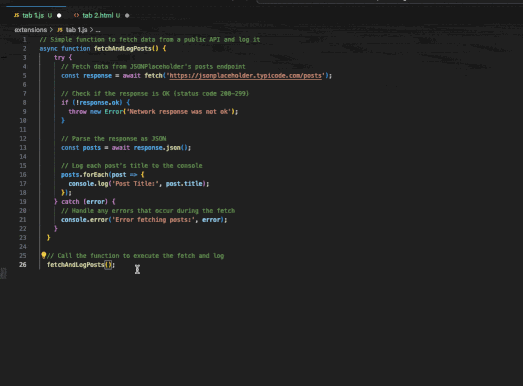The height and width of the screenshot is (386, 523).
Task: Switch to the tab 2.html editor tab
Action: pyautogui.click(x=101, y=15)
